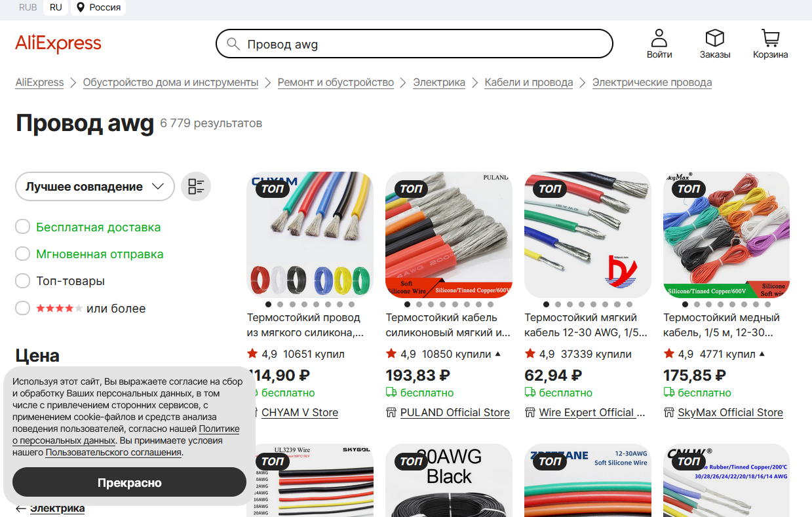Viewport: 812px width, 517px height.
Task: Click the search magnifier icon
Action: (233, 45)
